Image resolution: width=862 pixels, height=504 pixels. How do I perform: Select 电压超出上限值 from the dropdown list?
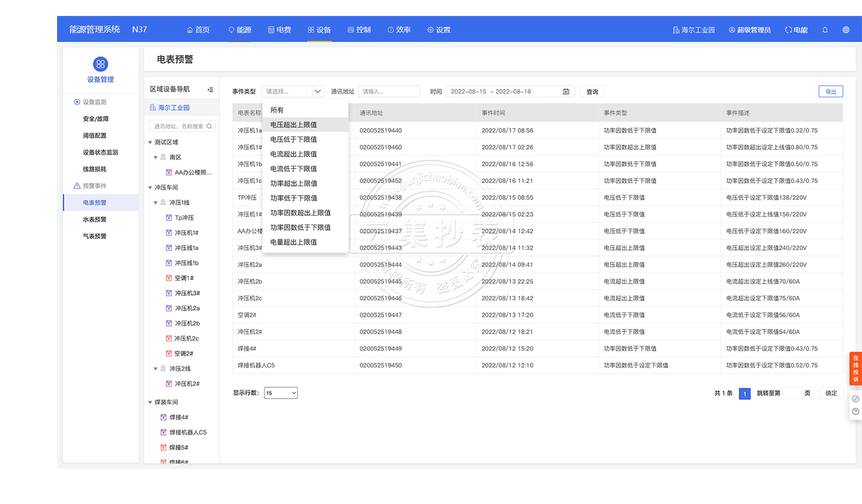point(294,125)
